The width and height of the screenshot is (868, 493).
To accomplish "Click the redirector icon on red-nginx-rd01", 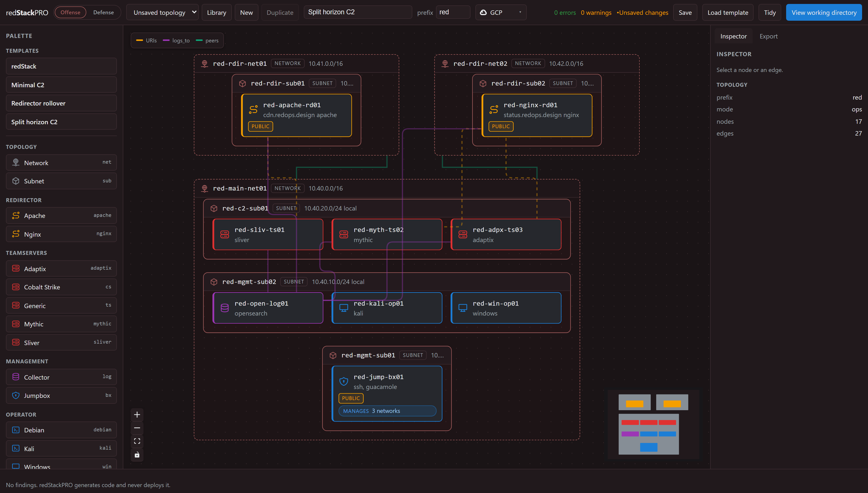I will (x=494, y=109).
